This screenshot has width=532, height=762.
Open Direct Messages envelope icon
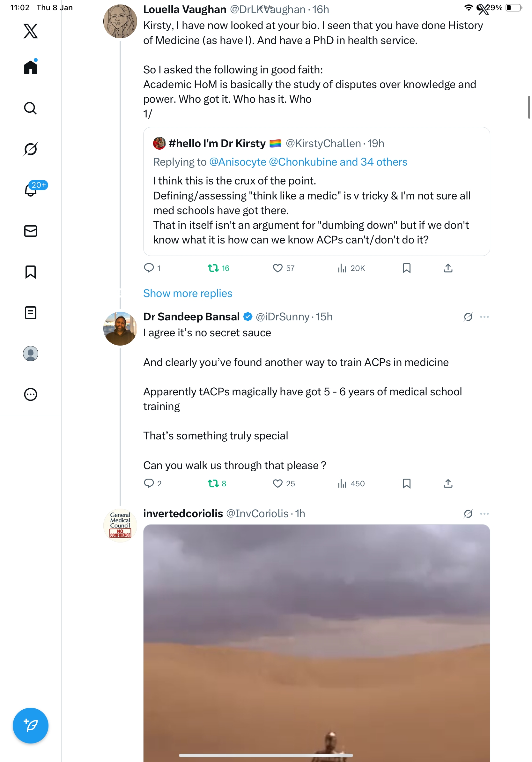pos(31,231)
